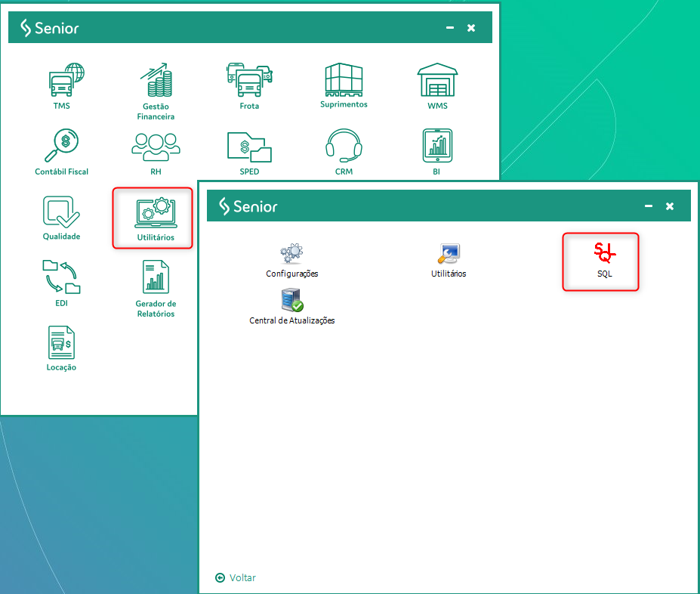This screenshot has width=700, height=594.
Task: Minimize the front Senior window
Action: pos(649,206)
